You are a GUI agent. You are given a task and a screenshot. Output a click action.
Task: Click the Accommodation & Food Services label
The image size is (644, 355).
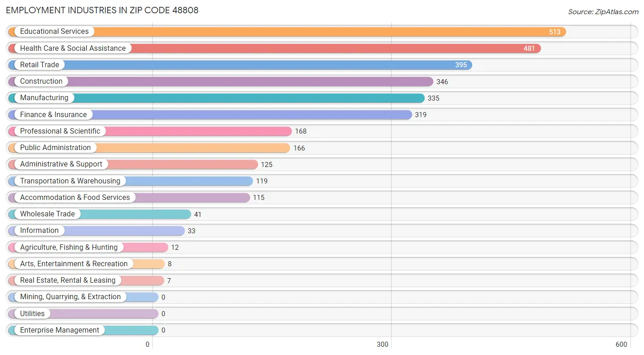point(75,197)
